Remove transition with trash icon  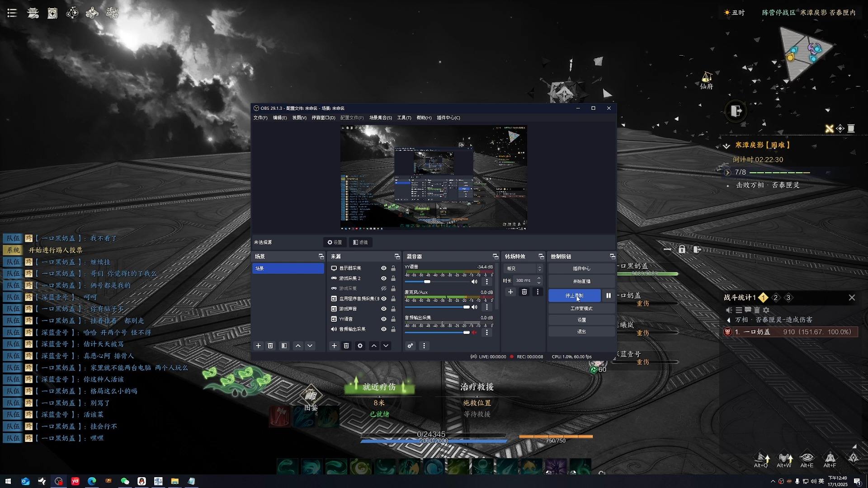pos(524,292)
